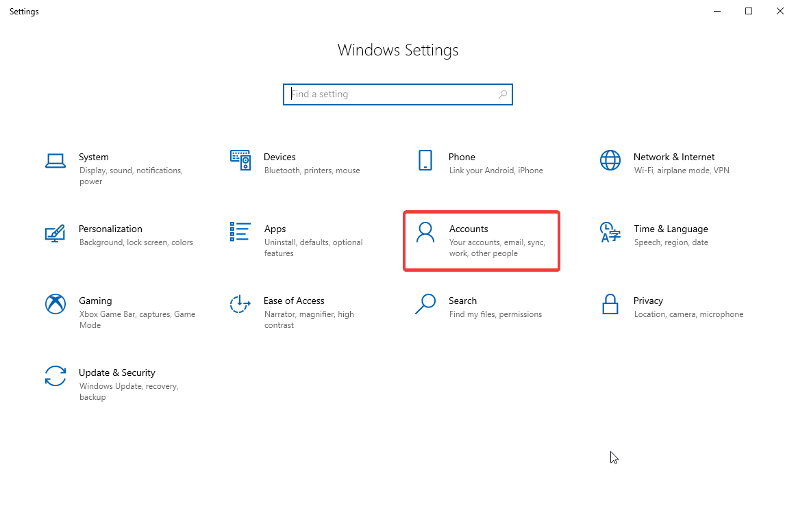Open System settings via the laptop icon
This screenshot has height=532, width=796.
click(x=55, y=160)
